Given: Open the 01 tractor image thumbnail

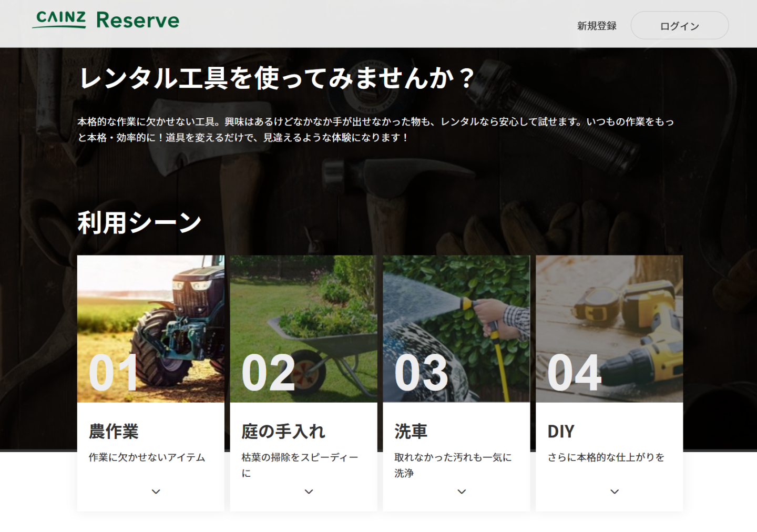Looking at the screenshot, I should point(151,329).
